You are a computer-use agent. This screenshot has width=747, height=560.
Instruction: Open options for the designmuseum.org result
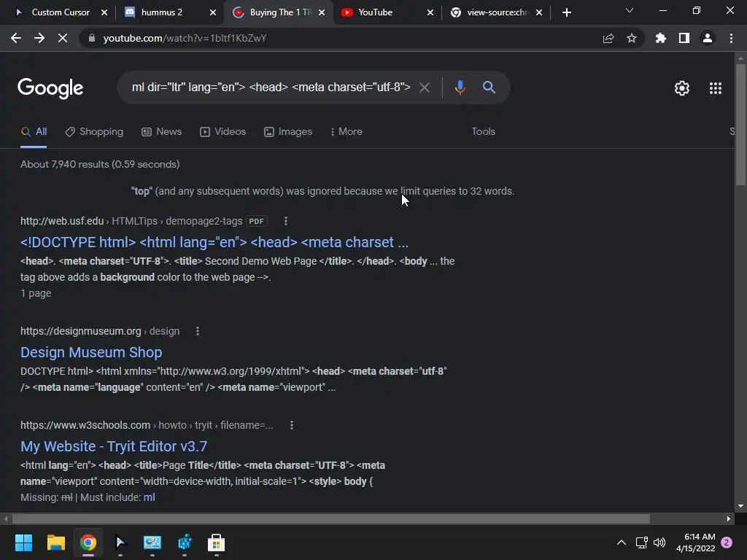click(198, 331)
